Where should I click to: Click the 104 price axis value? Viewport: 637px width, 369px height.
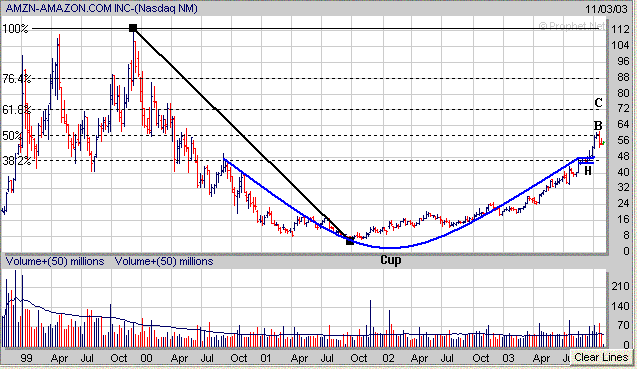[620, 45]
